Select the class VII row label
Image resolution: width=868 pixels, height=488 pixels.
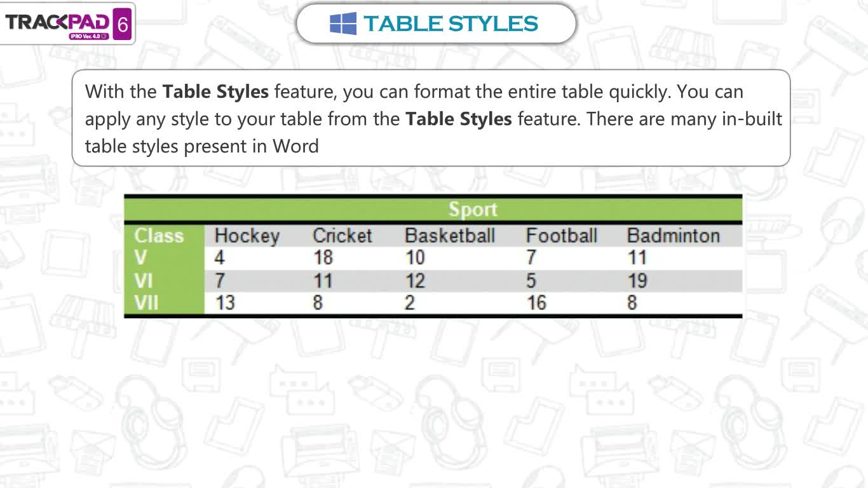pos(146,303)
